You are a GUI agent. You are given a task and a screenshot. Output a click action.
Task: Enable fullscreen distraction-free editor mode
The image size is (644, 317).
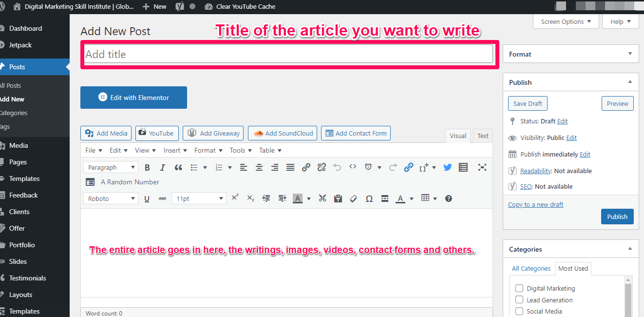[482, 167]
